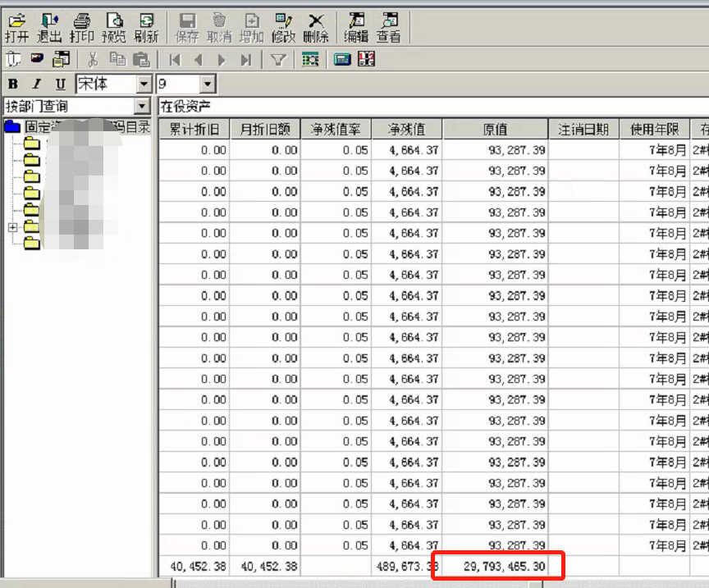Jump to the last record
The width and height of the screenshot is (709, 588).
coord(245,60)
